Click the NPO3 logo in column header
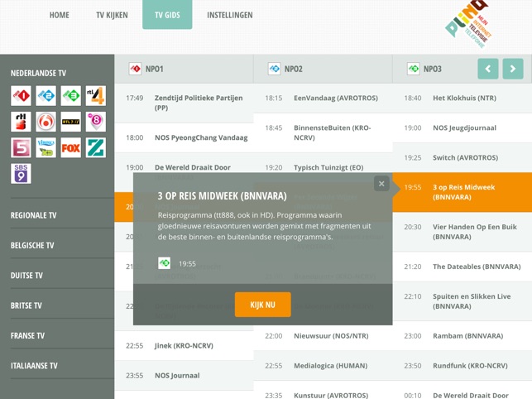Viewport: 532px width, 399px height. pos(413,69)
